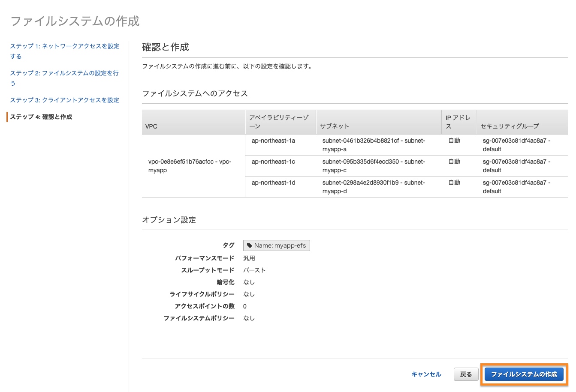The width and height of the screenshot is (576, 392).
Task: Click the VPC column header
Action: click(151, 126)
